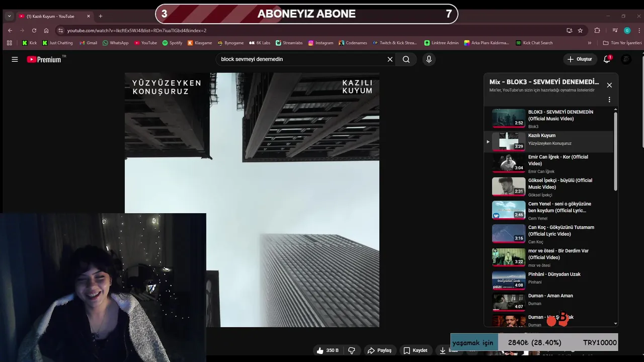Open the Spotify bookmark
The image size is (644, 362).
click(x=172, y=43)
